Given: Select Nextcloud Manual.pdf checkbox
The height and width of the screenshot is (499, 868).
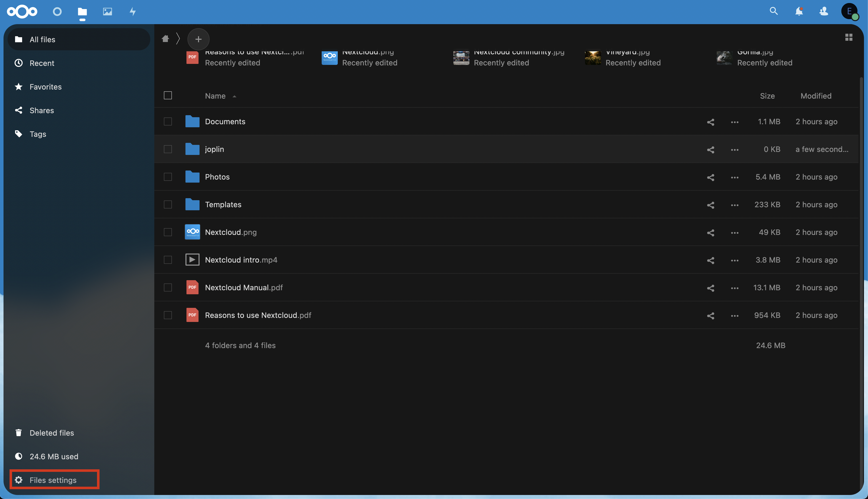Looking at the screenshot, I should [x=168, y=287].
